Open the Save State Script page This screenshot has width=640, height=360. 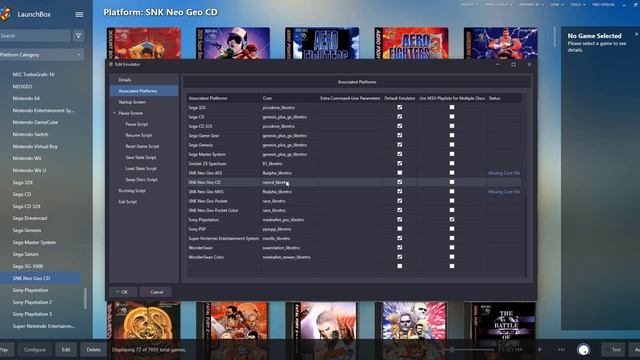141,157
